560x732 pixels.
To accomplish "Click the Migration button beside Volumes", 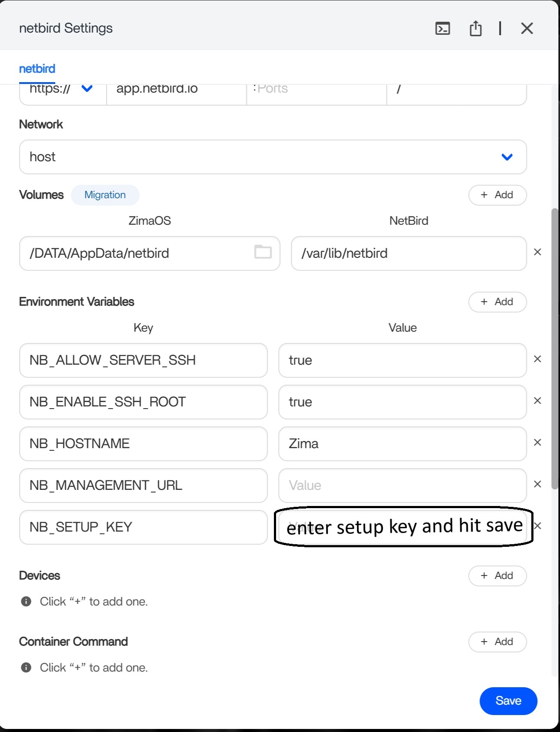I will [105, 195].
